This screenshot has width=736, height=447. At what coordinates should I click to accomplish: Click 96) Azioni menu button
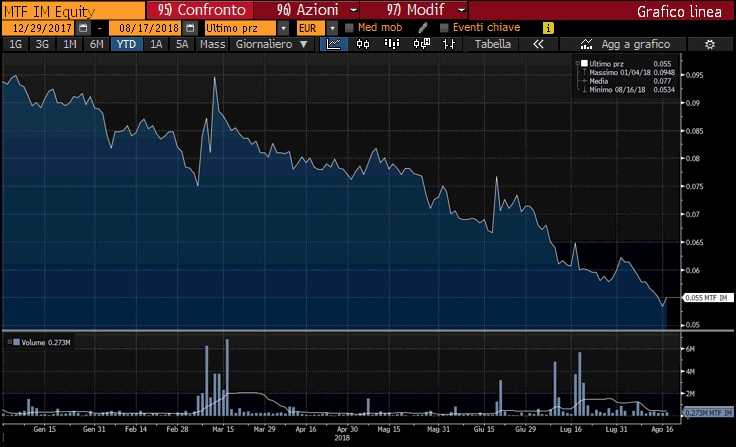(307, 10)
